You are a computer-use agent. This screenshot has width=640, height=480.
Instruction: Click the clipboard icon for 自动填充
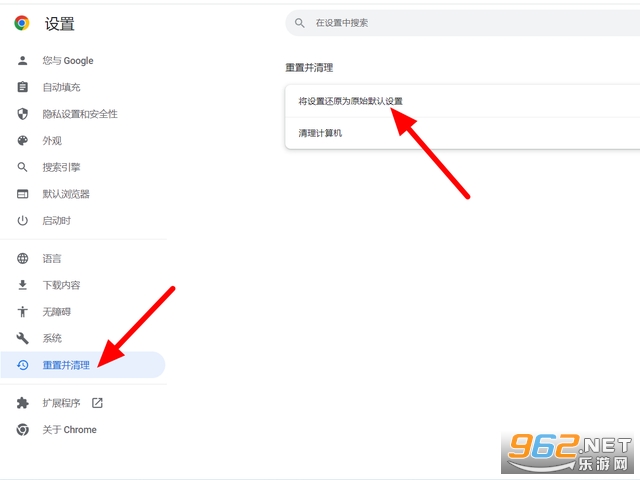coord(22,88)
